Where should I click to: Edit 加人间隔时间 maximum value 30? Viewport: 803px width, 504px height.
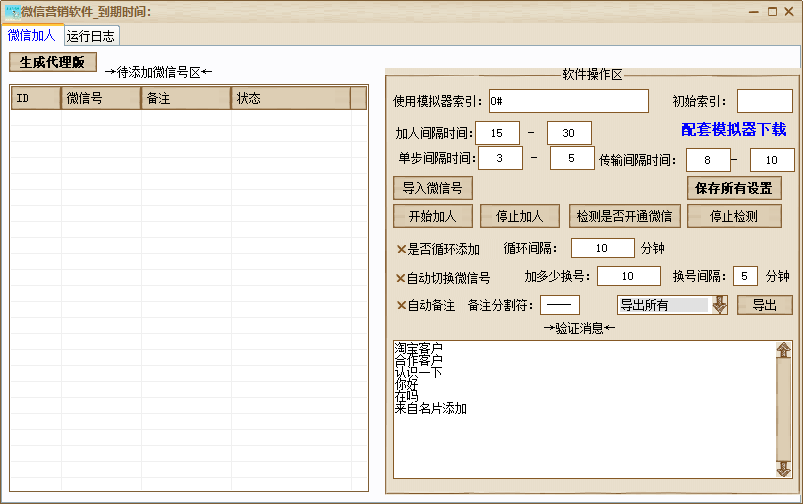[x=569, y=133]
